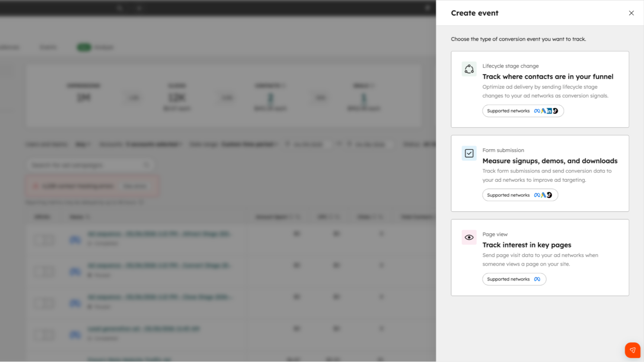Toggle the green Analyze switch at the top
644x362 pixels.
[x=84, y=47]
